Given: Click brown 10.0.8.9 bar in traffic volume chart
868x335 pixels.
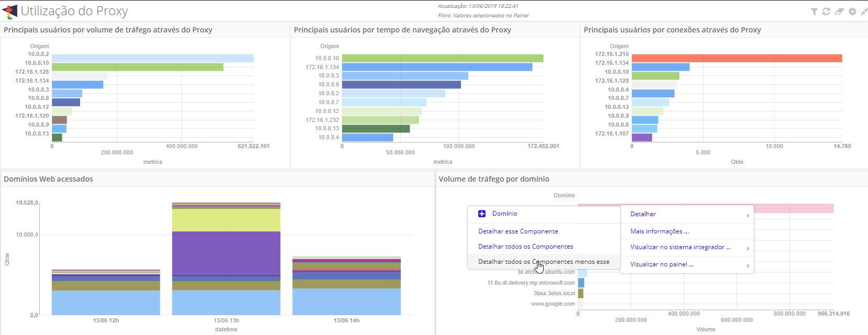Looking at the screenshot, I should point(59,120).
